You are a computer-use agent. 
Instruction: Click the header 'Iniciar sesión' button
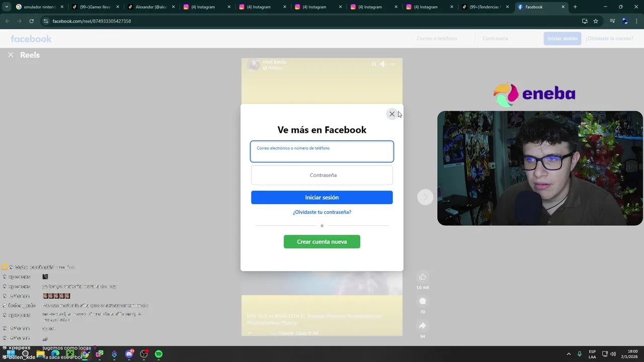pyautogui.click(x=562, y=39)
